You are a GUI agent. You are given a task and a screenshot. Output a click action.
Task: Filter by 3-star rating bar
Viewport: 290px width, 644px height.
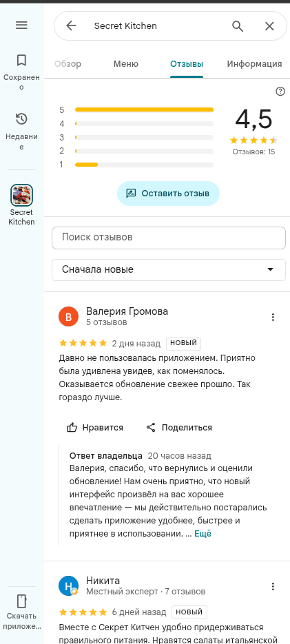144,137
